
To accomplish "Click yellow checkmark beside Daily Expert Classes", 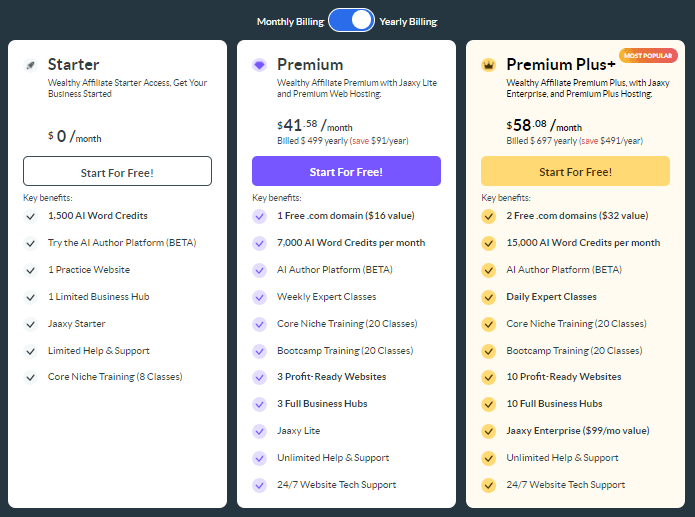I will (488, 297).
